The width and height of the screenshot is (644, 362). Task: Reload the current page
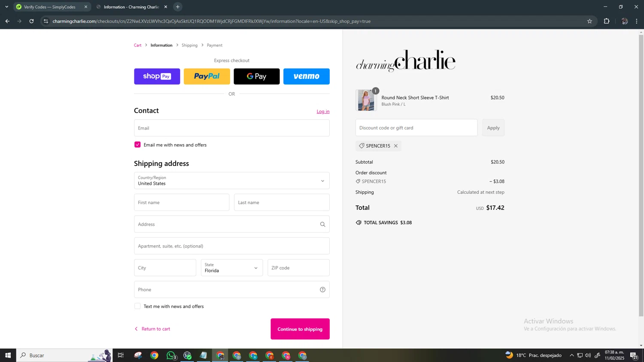tap(31, 21)
